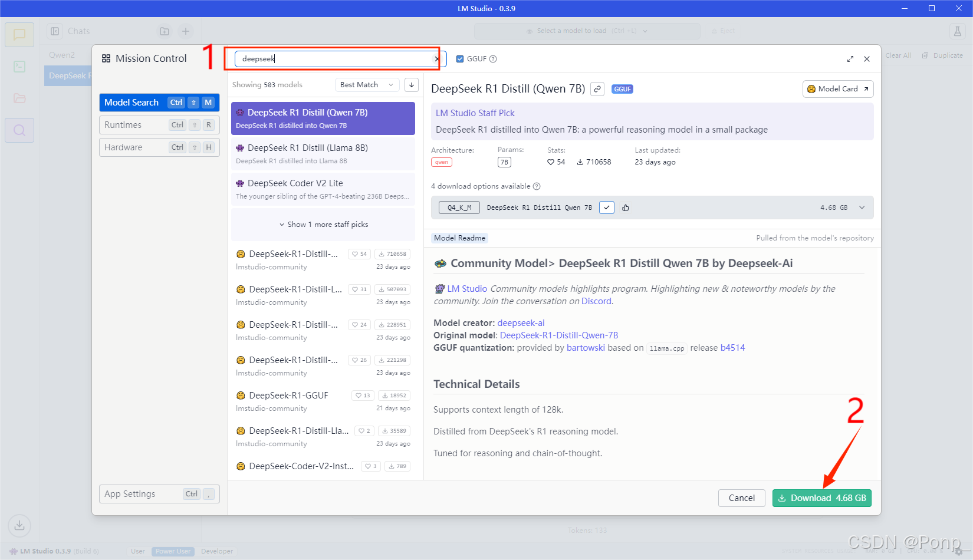This screenshot has height=560, width=973.
Task: Select DeepSeek R1 Distill (Qwen 7B) staff pick
Action: [x=323, y=118]
